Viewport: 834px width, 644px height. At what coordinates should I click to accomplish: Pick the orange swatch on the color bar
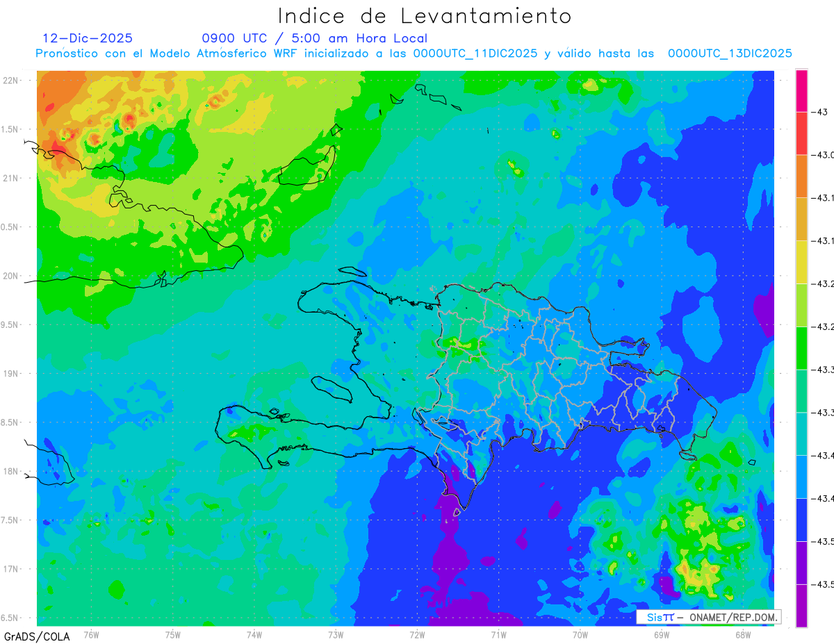click(x=801, y=176)
